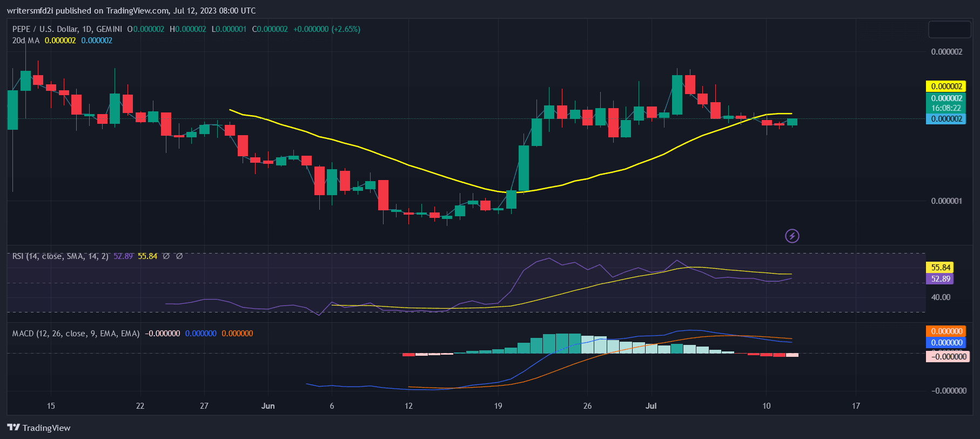
Task: Click the orange MACD signal axis label
Action: point(947,331)
